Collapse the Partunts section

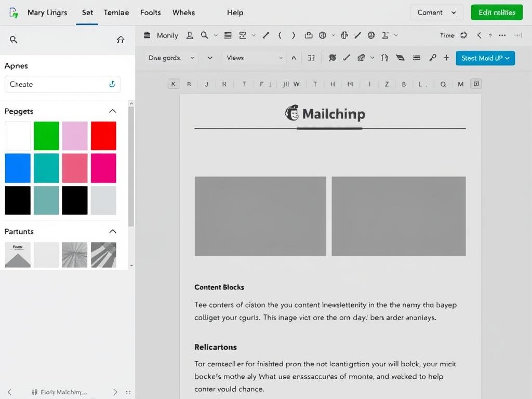coord(113,231)
